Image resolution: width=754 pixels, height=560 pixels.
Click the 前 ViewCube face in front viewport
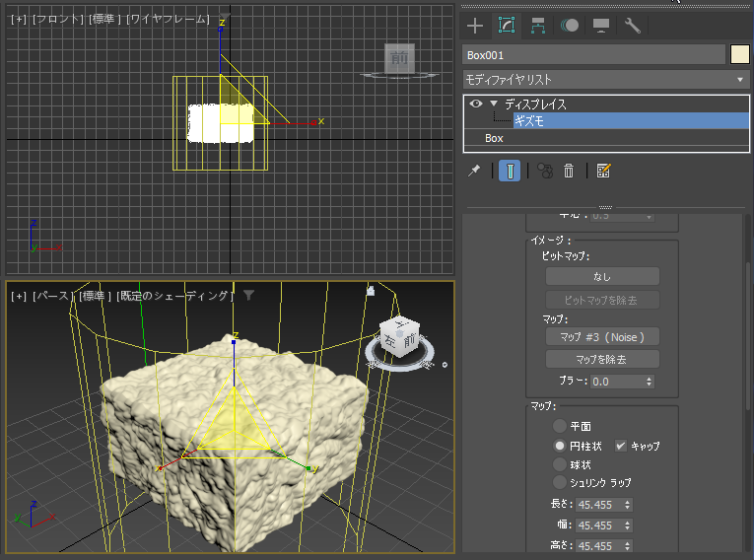[x=399, y=58]
